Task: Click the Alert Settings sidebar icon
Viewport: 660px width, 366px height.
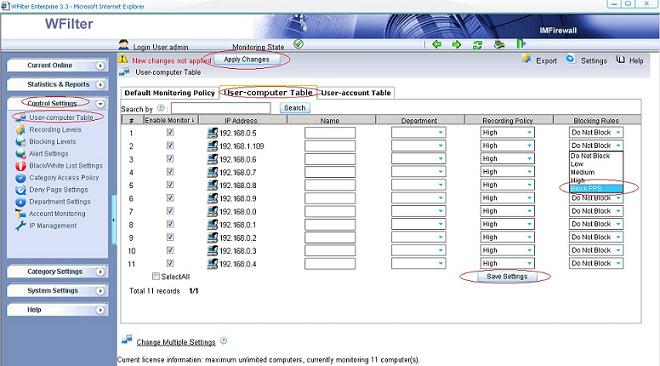Action: [x=21, y=154]
